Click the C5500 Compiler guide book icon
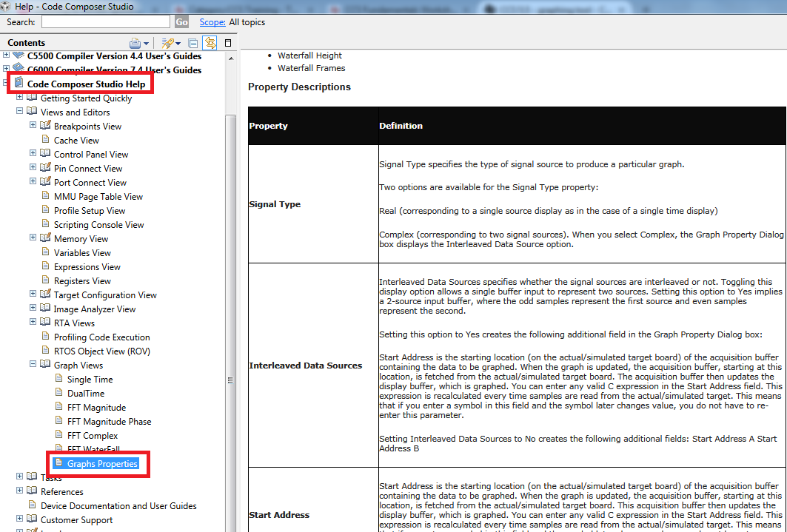This screenshot has width=787, height=532. pyautogui.click(x=19, y=55)
